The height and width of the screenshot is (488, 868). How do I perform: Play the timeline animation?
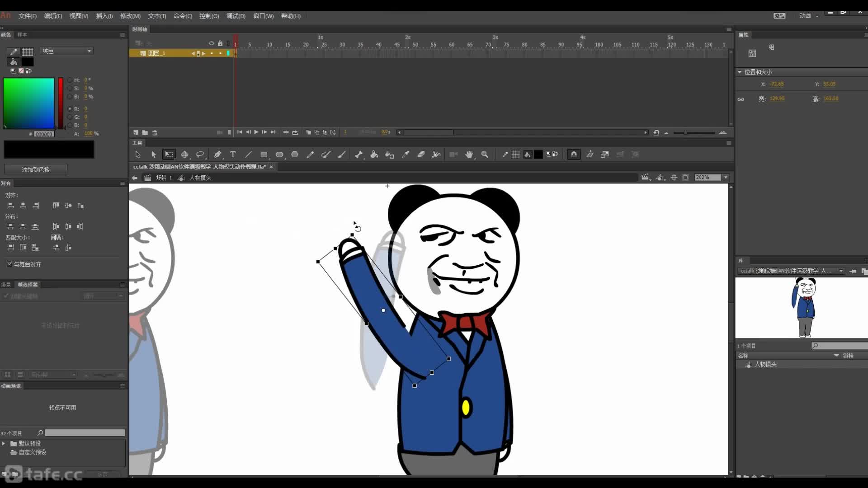tap(256, 132)
